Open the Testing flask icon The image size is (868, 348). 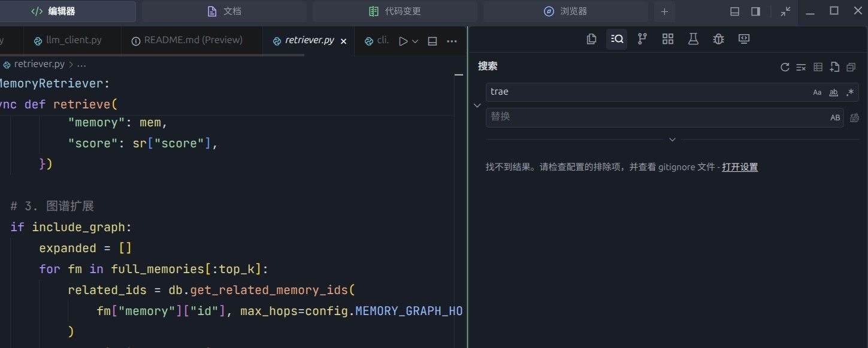693,39
